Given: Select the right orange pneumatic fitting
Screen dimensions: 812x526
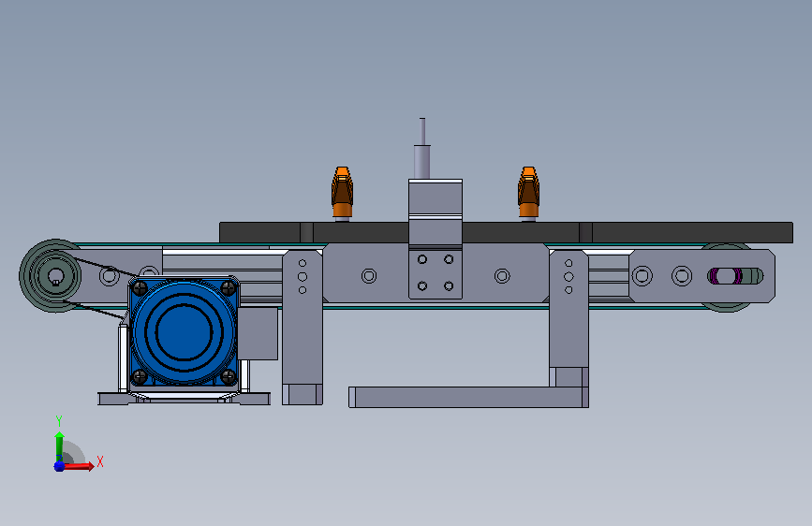Looking at the screenshot, I should click(x=528, y=193).
